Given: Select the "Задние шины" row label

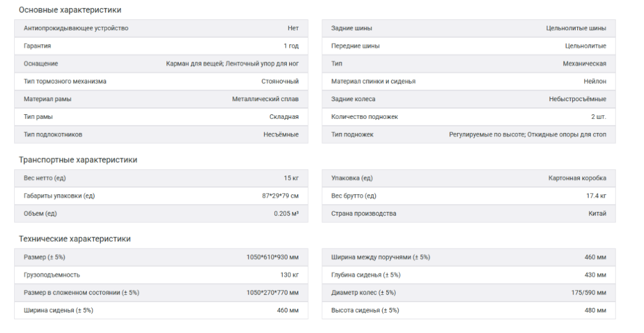Looking at the screenshot, I should click(351, 28).
